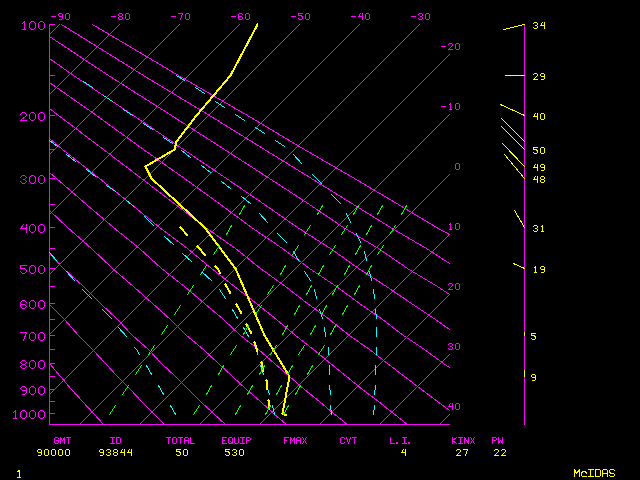Click the L.I. value 4
The width and height of the screenshot is (640, 480).
click(x=404, y=452)
